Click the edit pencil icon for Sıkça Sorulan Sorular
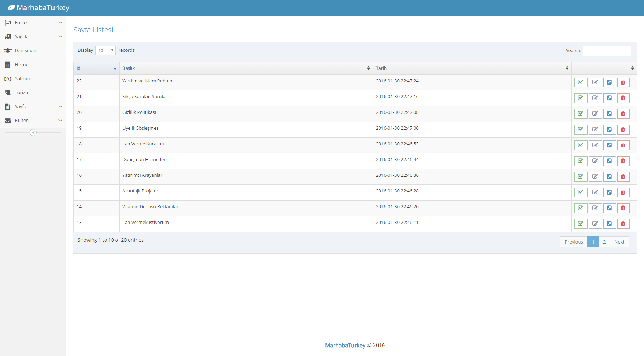This screenshot has width=644, height=356. (595, 98)
